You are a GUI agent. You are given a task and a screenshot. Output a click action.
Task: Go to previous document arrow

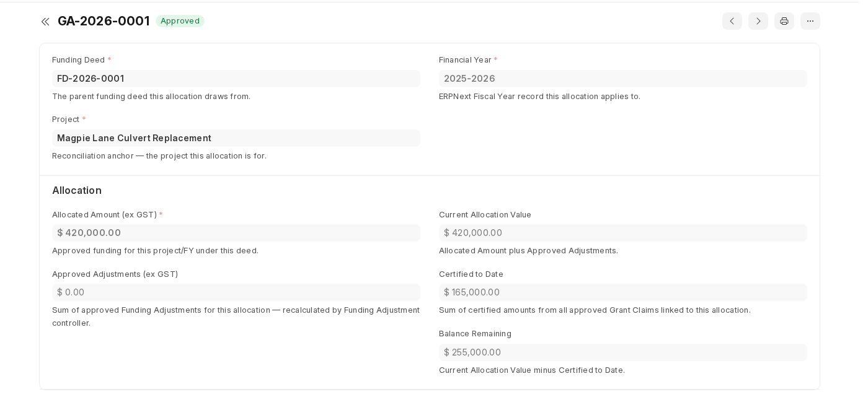coord(732,21)
